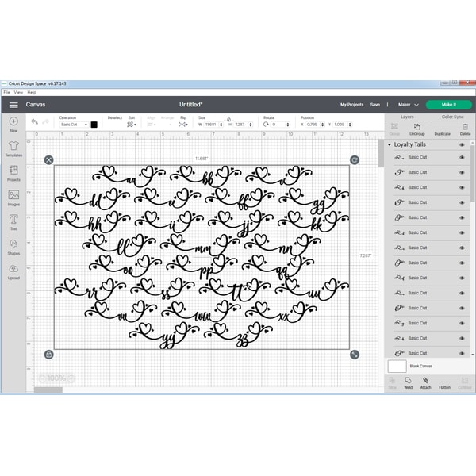
Task: Click the Group icon in Layers panel
Action: click(394, 127)
